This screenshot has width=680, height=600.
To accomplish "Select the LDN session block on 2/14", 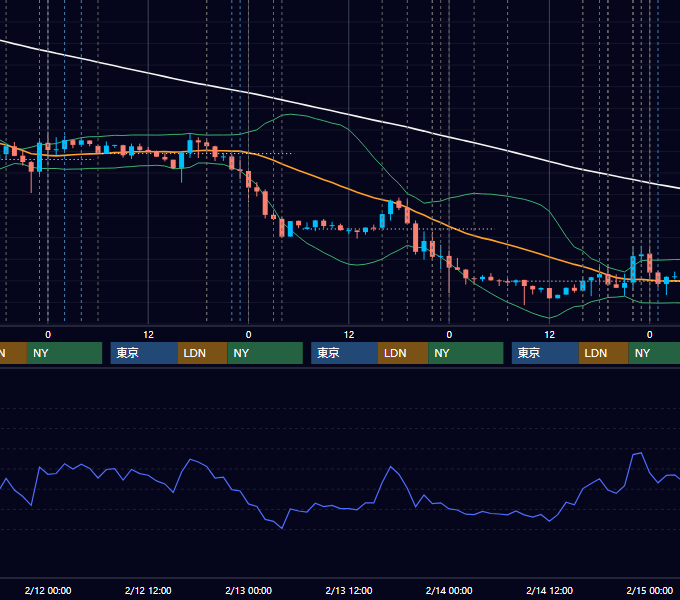I will pyautogui.click(x=604, y=353).
